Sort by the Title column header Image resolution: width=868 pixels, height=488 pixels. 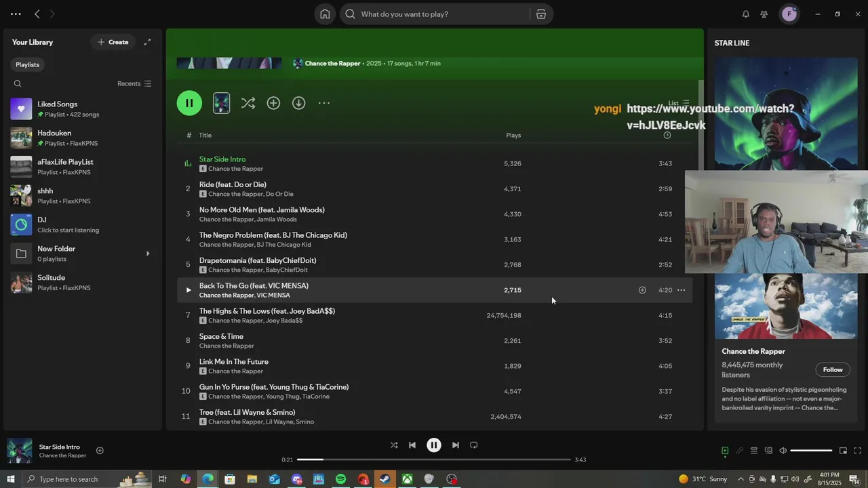(205, 136)
